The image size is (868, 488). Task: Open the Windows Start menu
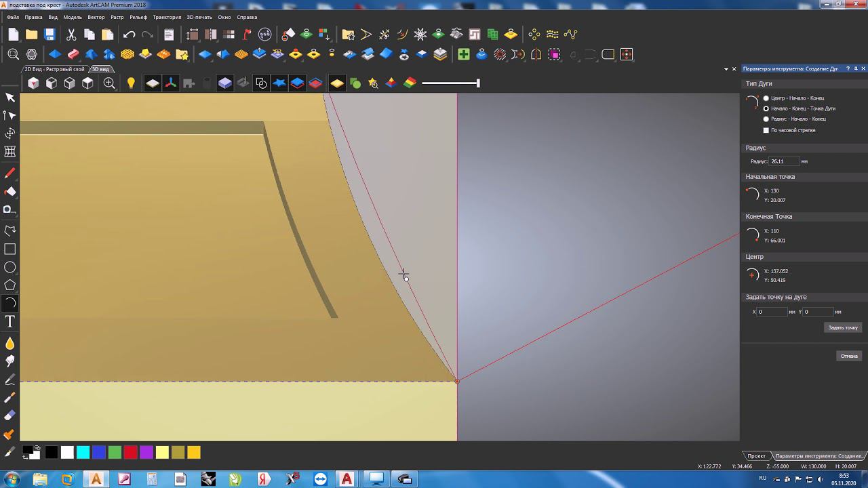(12, 479)
